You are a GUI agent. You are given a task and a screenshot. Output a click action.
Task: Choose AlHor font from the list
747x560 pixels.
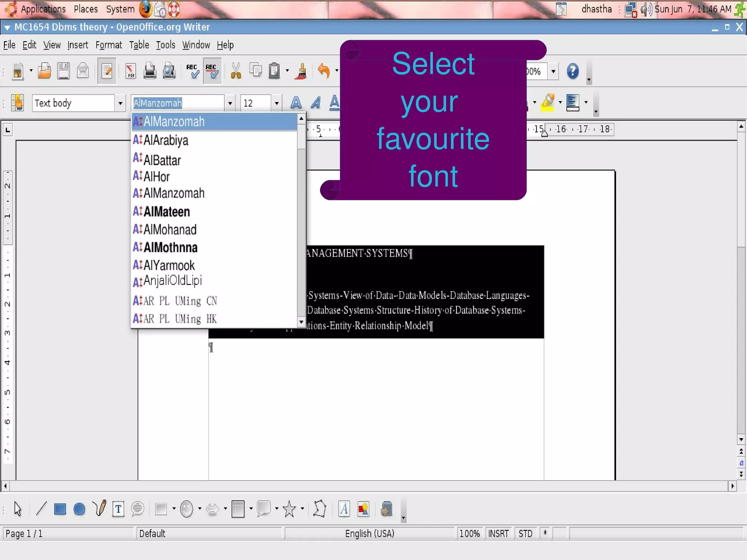[x=214, y=177]
